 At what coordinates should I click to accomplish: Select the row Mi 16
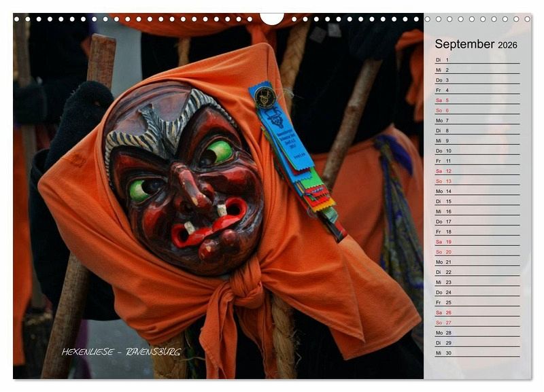pyautogui.click(x=477, y=211)
